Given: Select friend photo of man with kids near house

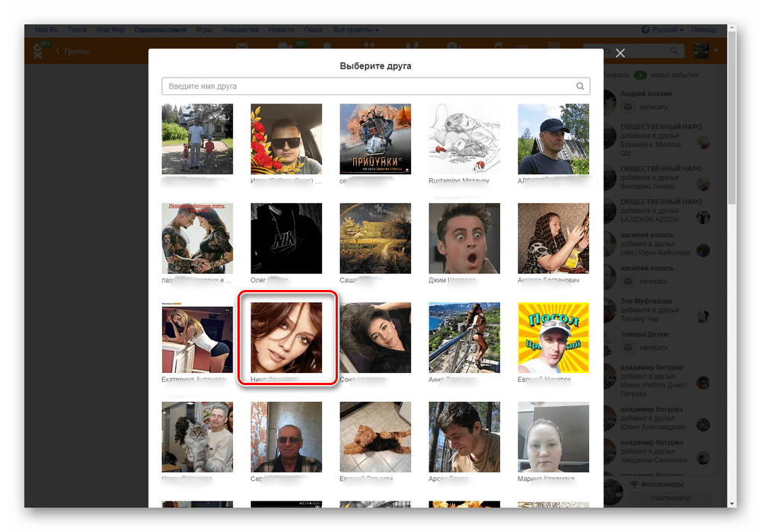Looking at the screenshot, I should point(197,139).
